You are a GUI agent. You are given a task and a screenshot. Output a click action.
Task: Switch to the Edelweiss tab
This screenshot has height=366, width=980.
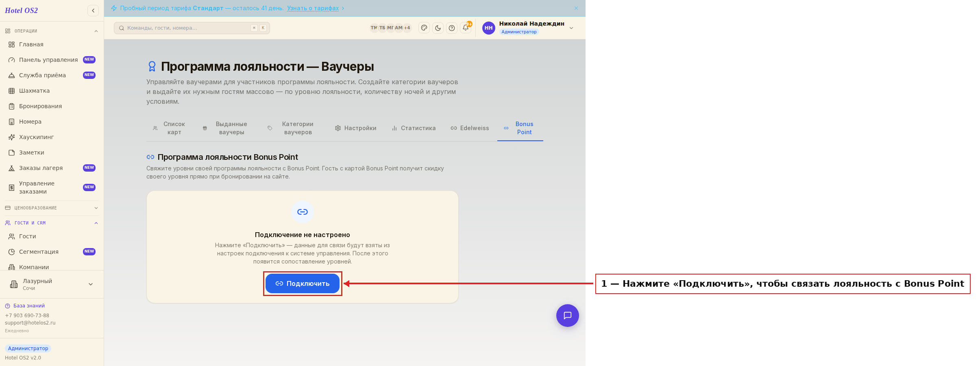click(470, 128)
